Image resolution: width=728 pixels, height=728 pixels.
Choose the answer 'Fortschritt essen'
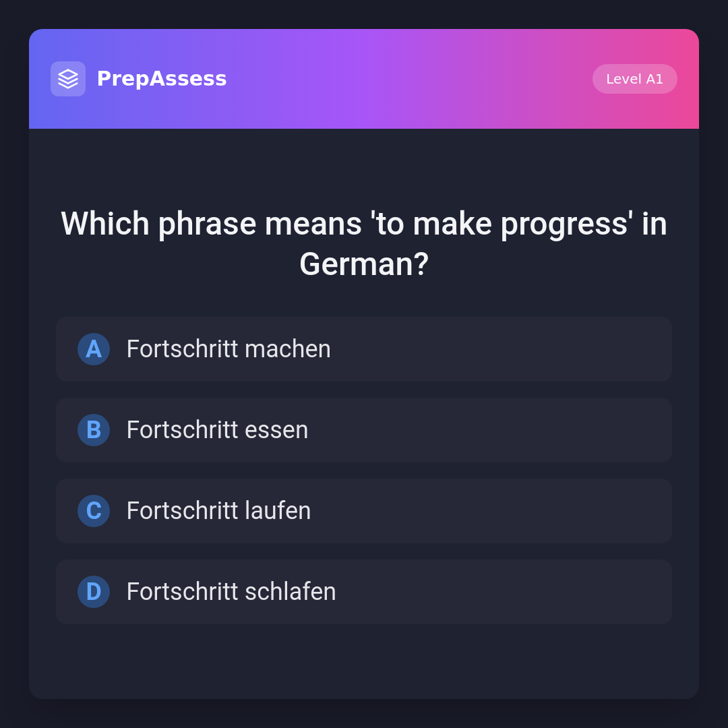(x=217, y=430)
